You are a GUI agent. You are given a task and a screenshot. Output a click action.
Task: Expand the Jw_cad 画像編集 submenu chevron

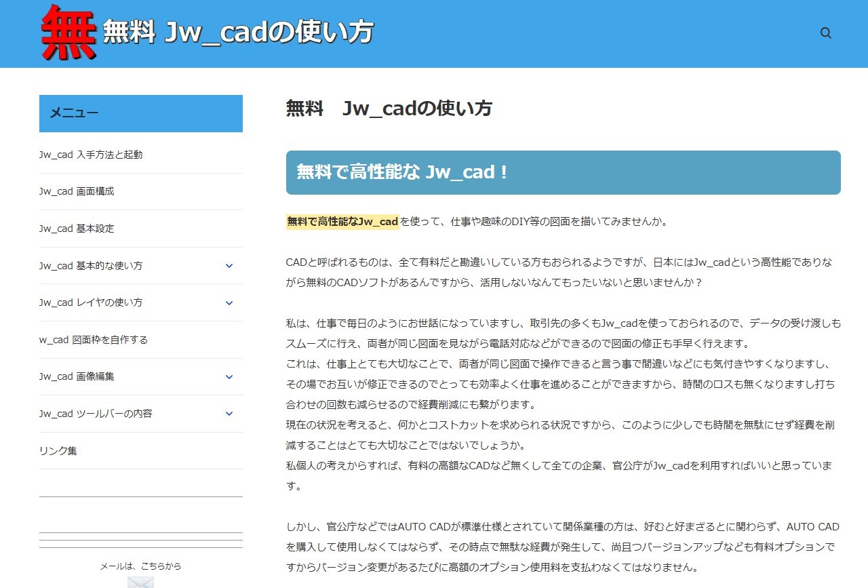click(229, 377)
